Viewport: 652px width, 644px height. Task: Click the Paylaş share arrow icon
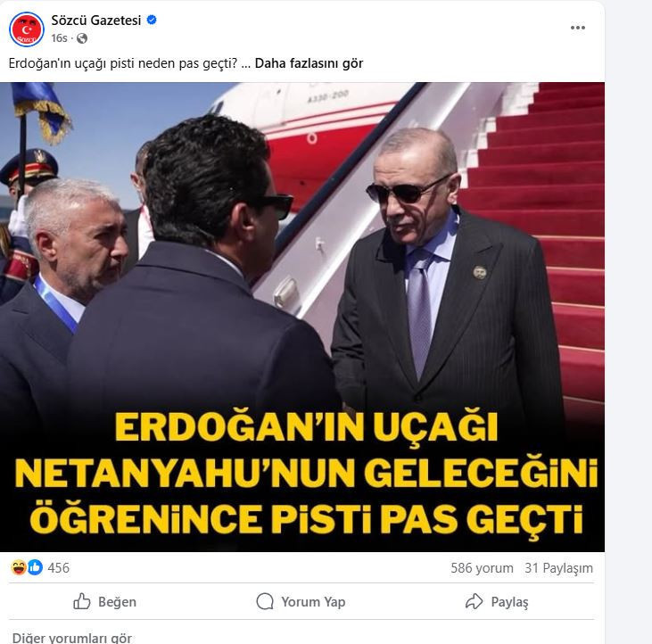click(x=474, y=601)
